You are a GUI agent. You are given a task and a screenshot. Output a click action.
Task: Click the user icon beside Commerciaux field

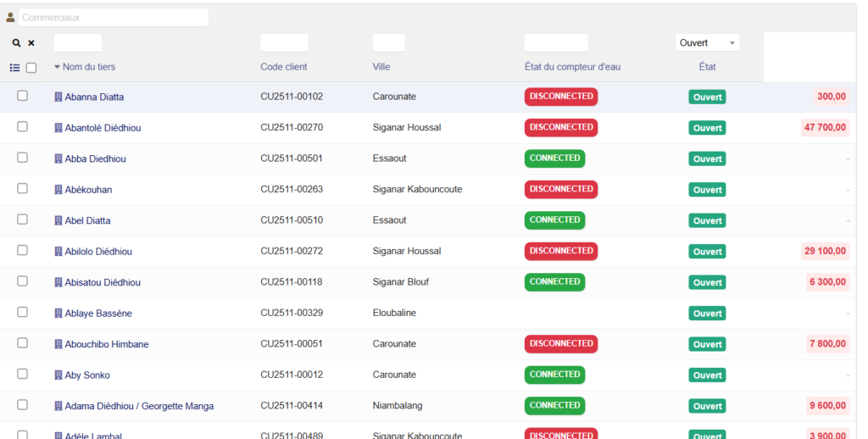pyautogui.click(x=10, y=17)
